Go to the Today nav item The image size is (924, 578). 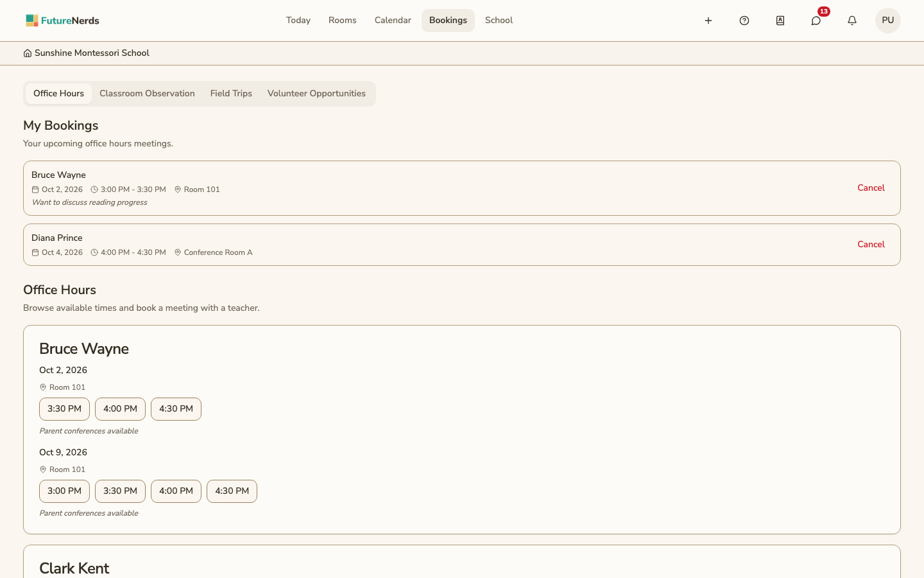point(298,21)
